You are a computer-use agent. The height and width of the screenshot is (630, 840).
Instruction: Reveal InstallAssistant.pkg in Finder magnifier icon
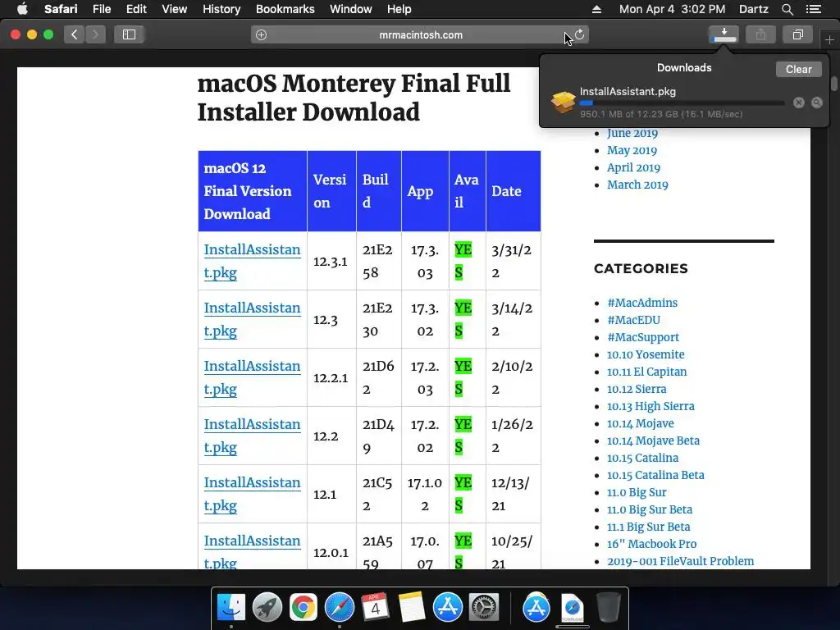817,103
